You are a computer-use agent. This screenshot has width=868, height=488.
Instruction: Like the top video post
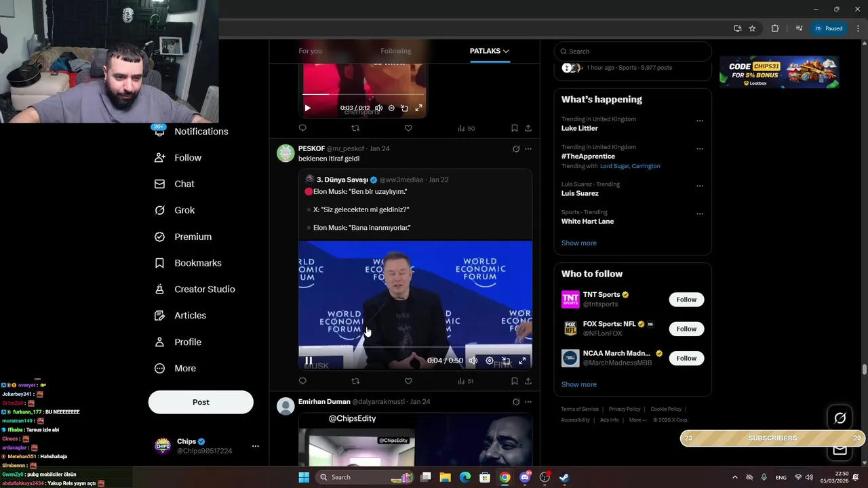408,127
